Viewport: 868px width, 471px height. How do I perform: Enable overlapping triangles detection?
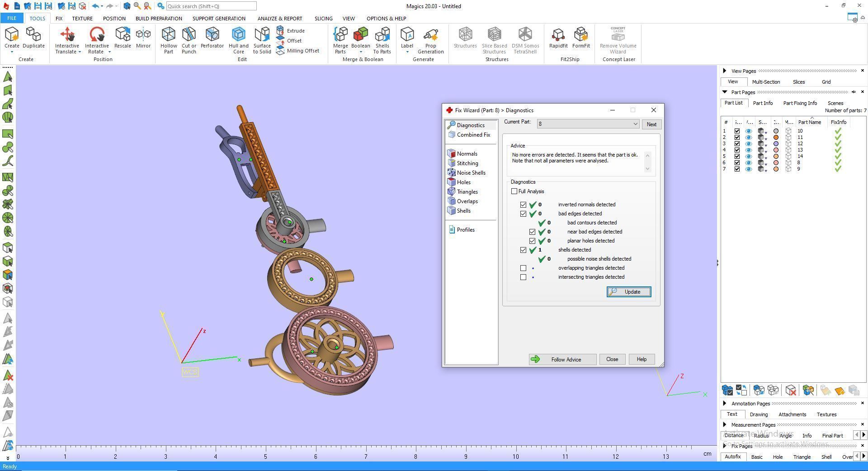click(523, 268)
